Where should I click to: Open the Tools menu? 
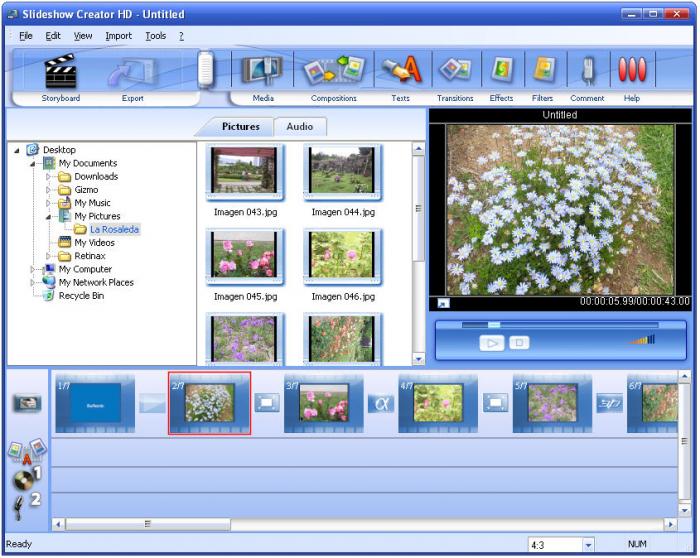pos(155,36)
